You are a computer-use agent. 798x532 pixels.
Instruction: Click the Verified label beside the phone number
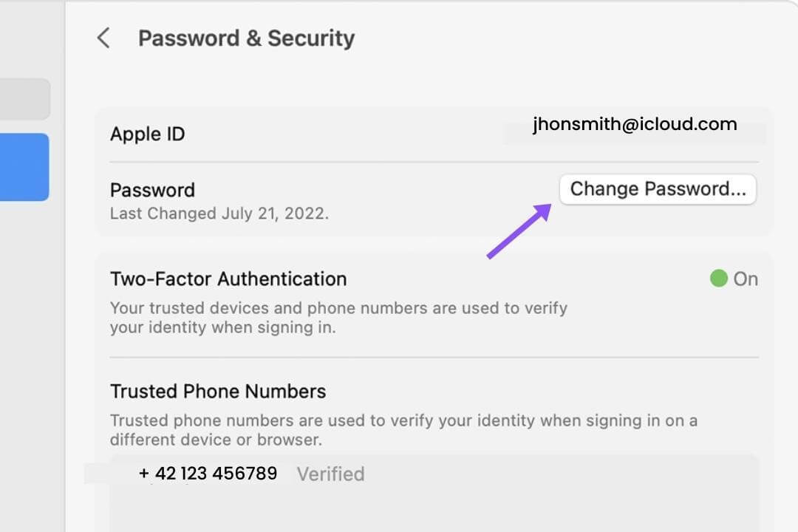(330, 474)
